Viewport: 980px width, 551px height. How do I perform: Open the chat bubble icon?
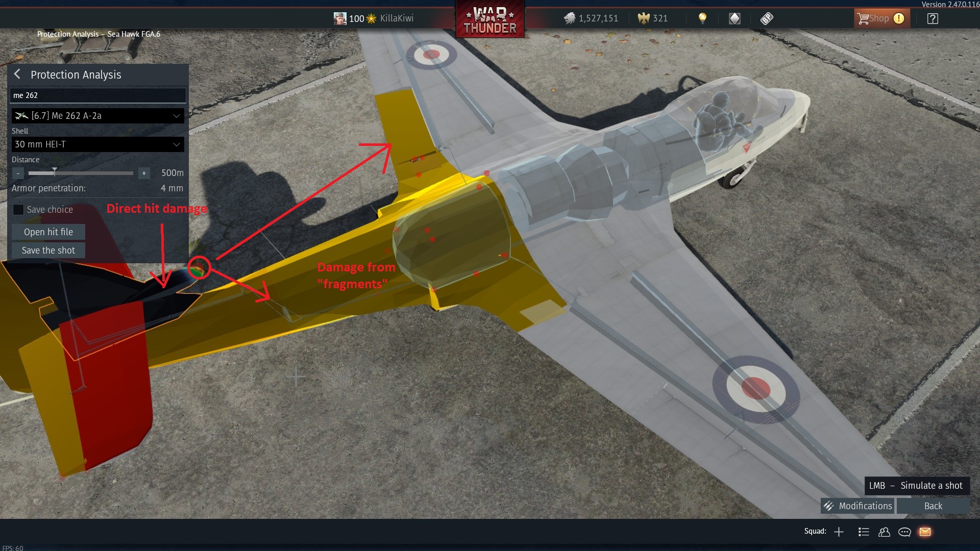point(904,532)
